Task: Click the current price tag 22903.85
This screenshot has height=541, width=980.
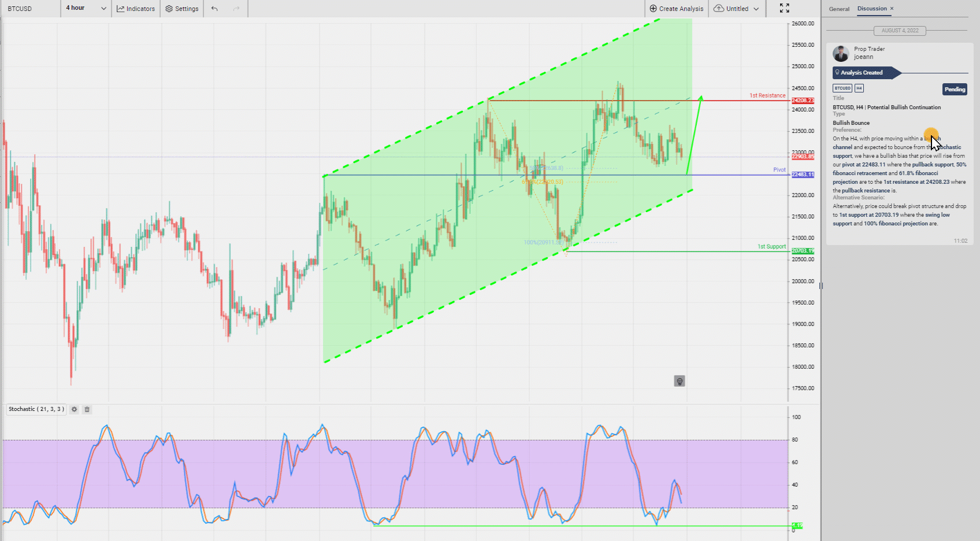Action: pos(803,157)
